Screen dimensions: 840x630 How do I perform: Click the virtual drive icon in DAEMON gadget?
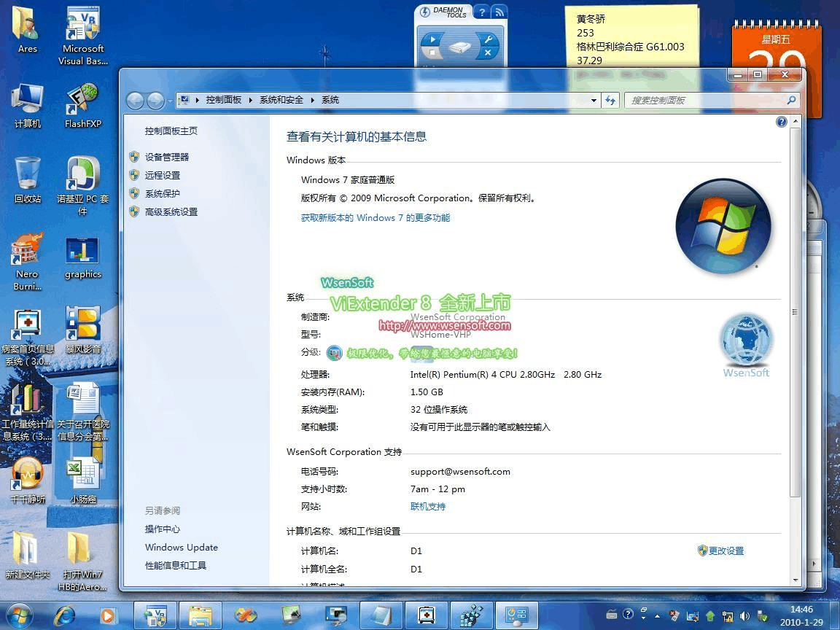[459, 47]
